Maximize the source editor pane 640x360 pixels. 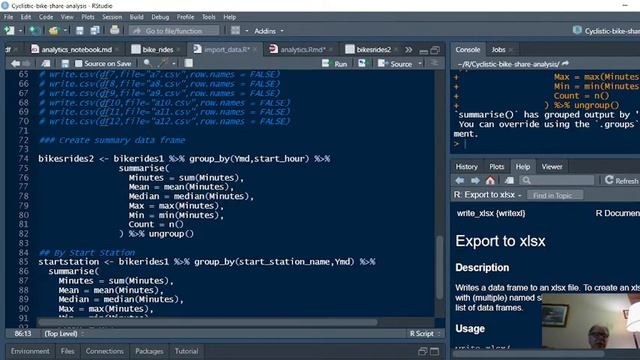click(x=435, y=50)
